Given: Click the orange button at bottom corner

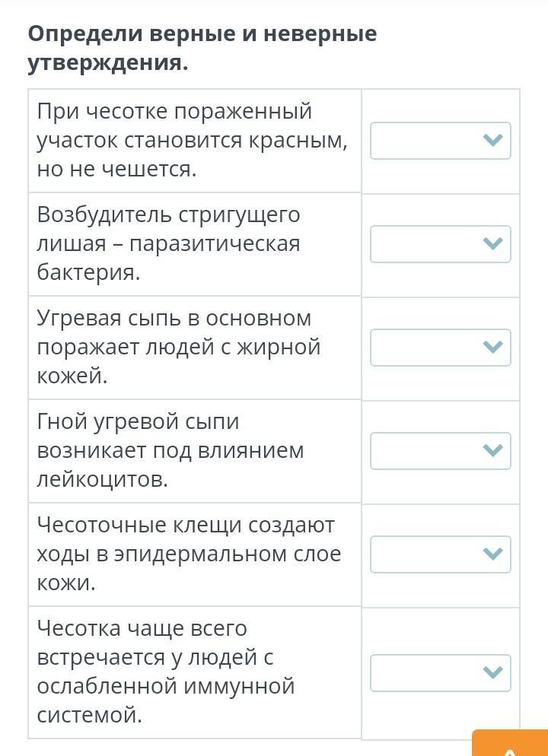Looking at the screenshot, I should pos(510,743).
